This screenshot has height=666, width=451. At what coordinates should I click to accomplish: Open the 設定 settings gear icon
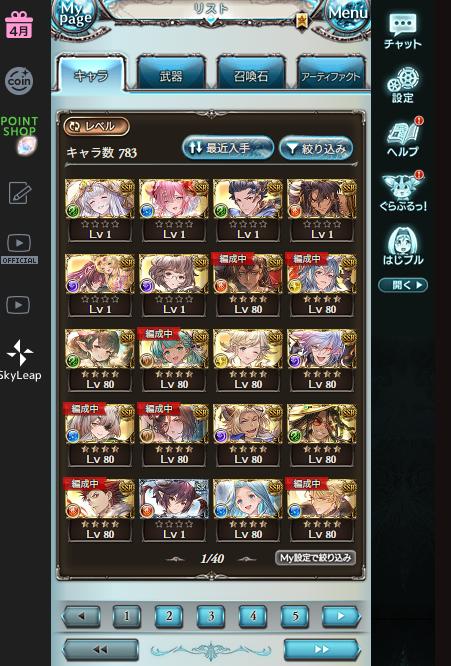[403, 85]
